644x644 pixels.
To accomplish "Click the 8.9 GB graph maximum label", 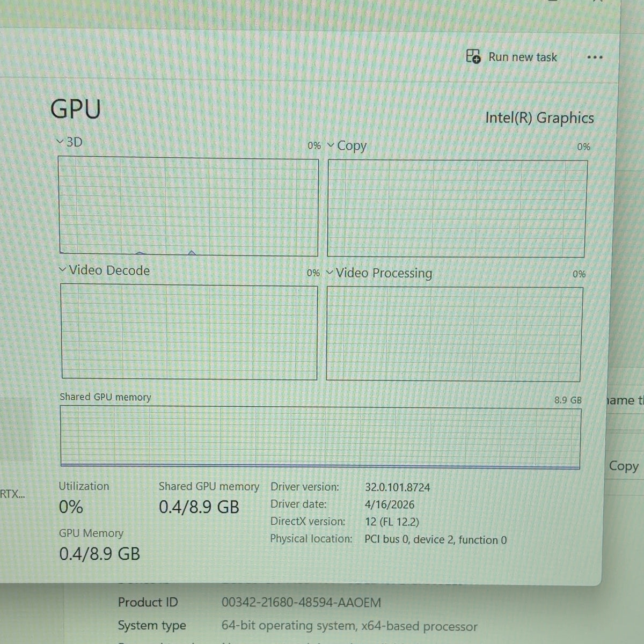I will point(568,400).
